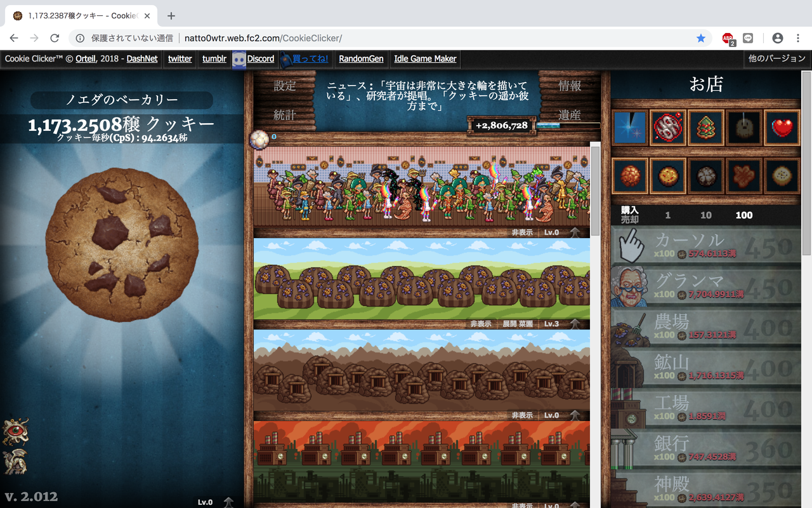Expand the farm garden 展開 菜園
Image resolution: width=812 pixels, height=508 pixels.
[x=518, y=324]
